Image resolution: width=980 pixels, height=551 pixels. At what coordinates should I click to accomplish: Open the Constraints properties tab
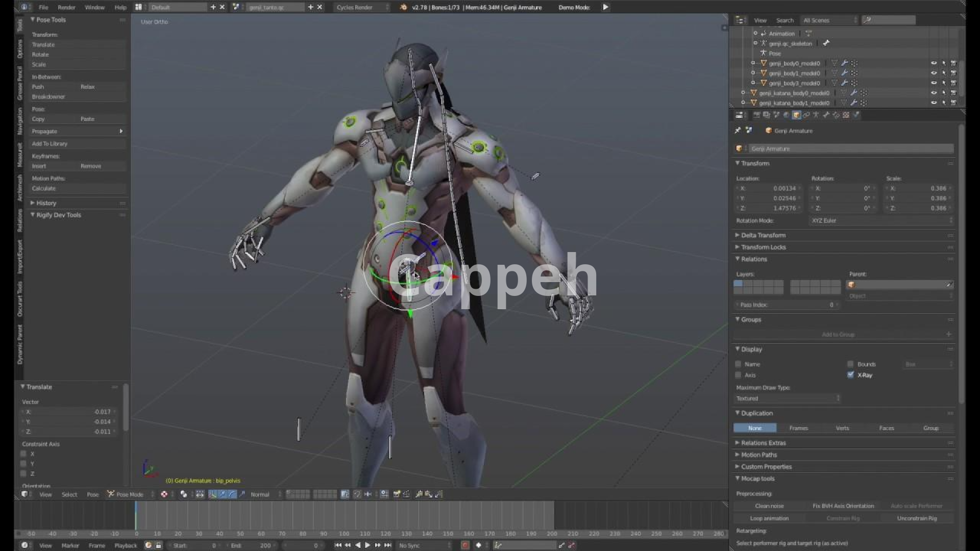[x=806, y=115]
